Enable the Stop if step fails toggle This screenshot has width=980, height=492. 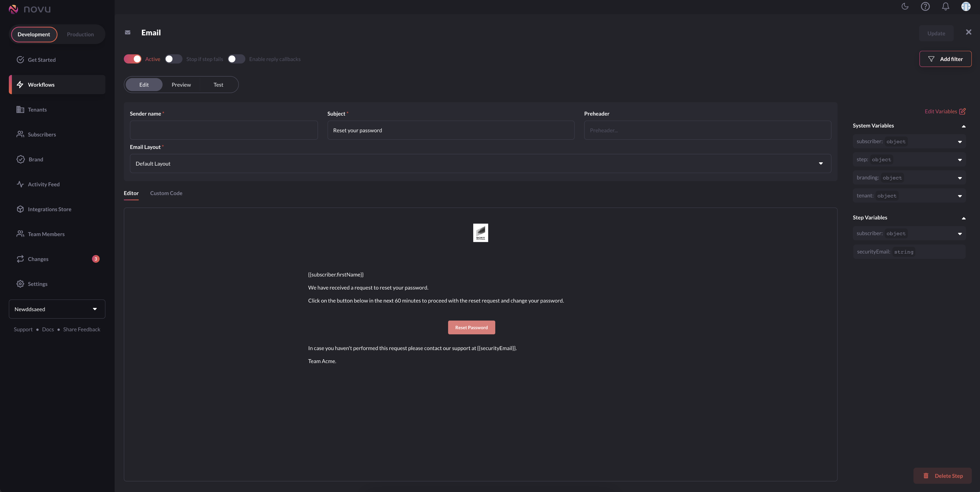coord(173,59)
